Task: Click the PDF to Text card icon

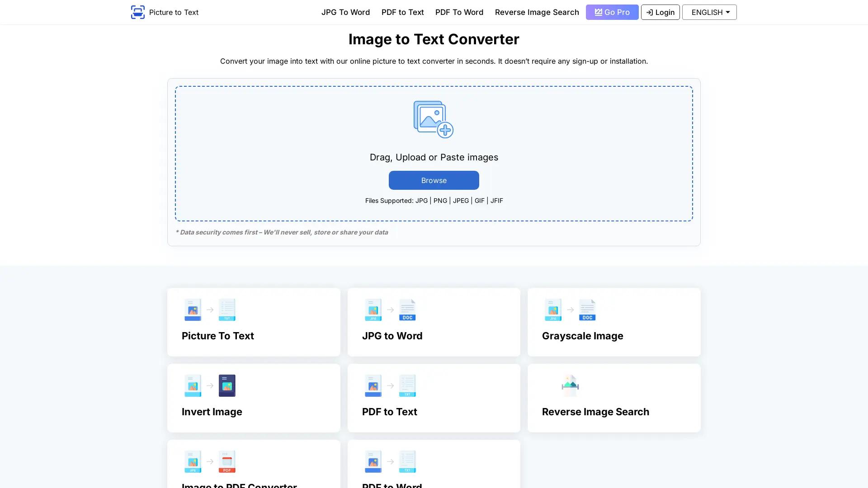Action: click(x=390, y=385)
